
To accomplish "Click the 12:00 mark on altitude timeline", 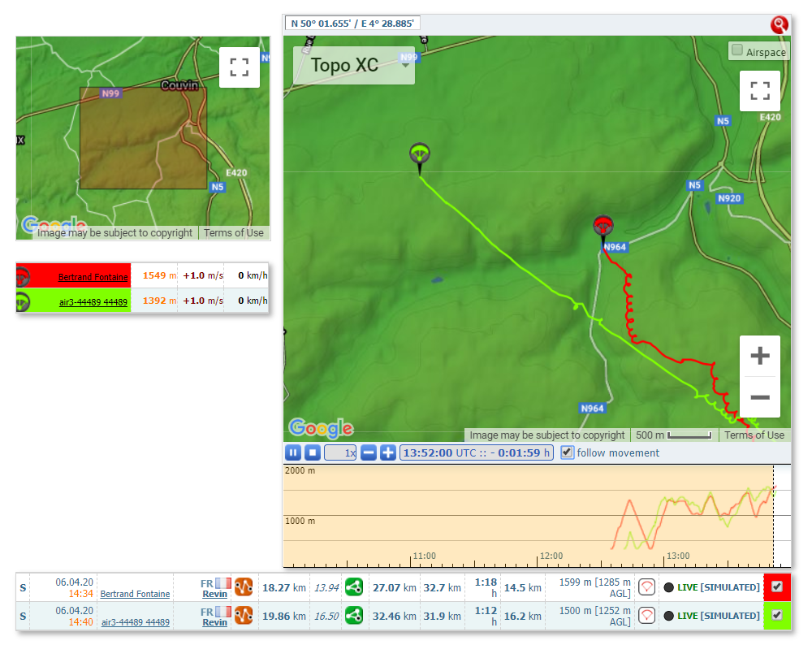I will pos(551,556).
